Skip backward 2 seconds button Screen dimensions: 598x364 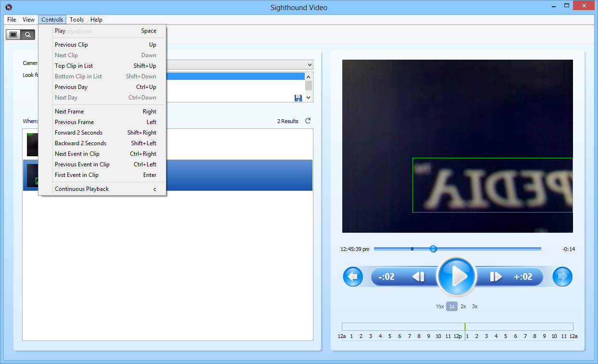(x=387, y=276)
